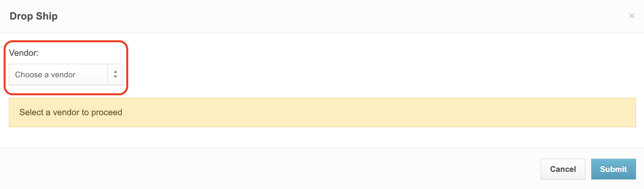Viewport: 644px width, 189px height.
Task: Click the Select a vendor to proceed notice
Action: coord(71,112)
